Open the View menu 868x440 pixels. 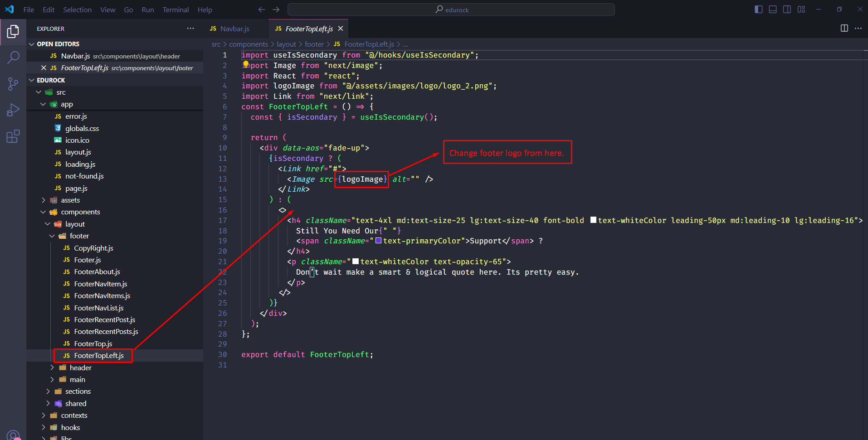click(108, 10)
